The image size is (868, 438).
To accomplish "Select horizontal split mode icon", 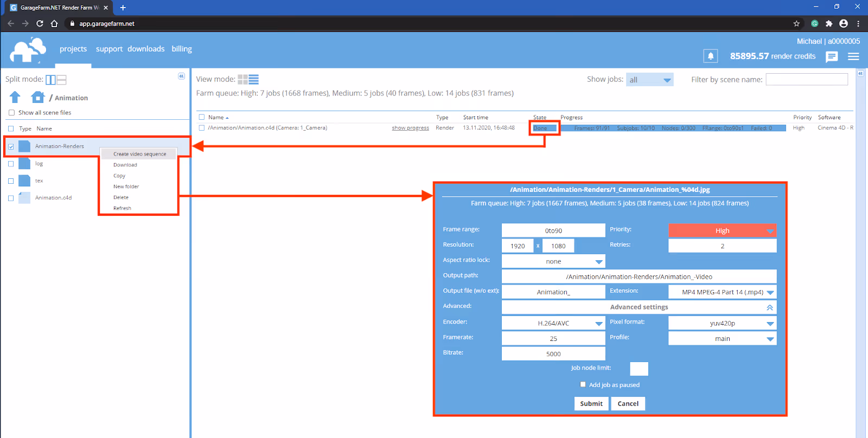I will [61, 80].
